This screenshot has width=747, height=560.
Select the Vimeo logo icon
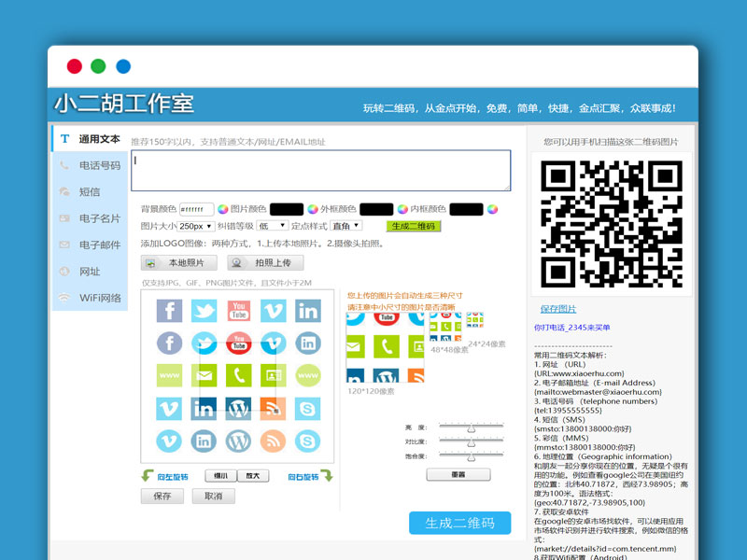[x=273, y=310]
